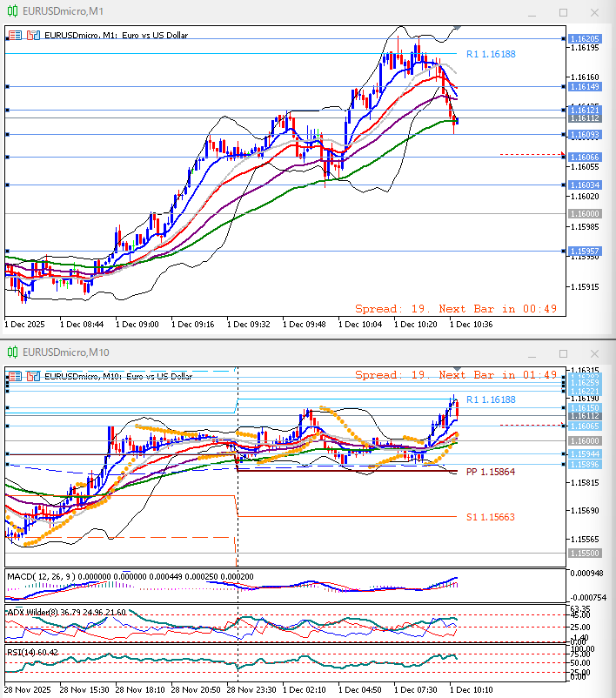Click the Spread and Next Bar text in the M1 chart
This screenshot has height=698, width=616.
456,309
